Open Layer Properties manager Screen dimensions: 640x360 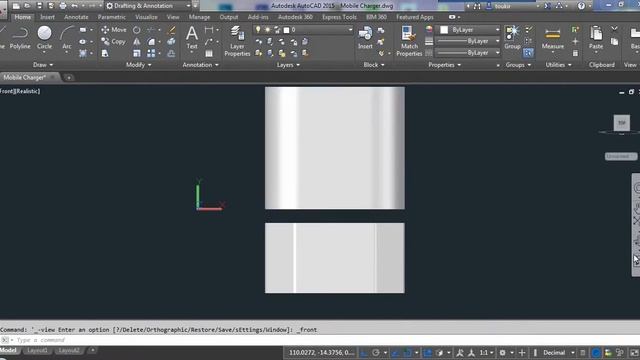click(x=237, y=41)
